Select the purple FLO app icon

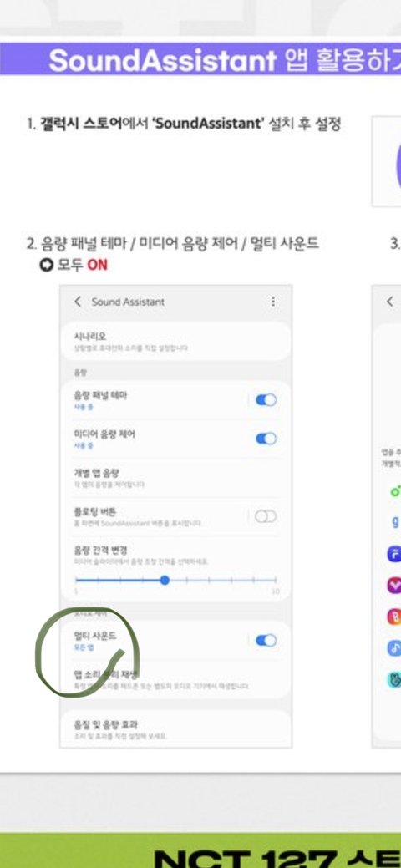[394, 554]
